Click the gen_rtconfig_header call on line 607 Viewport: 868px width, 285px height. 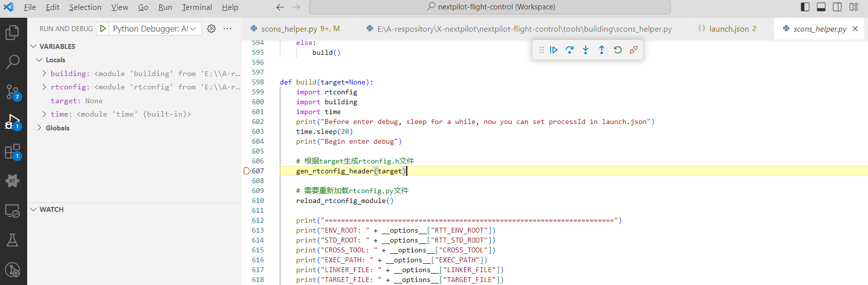tap(351, 171)
